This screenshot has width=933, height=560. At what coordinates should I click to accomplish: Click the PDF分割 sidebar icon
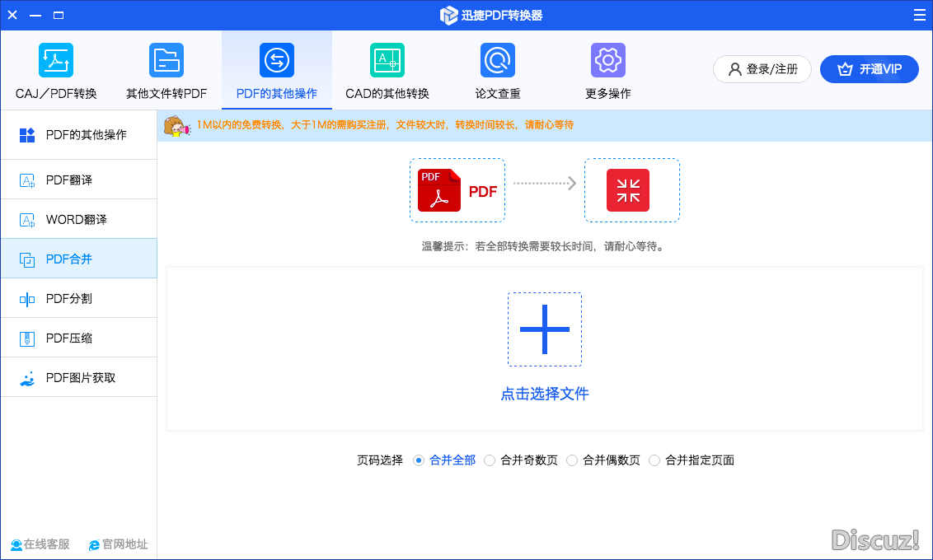pos(27,299)
